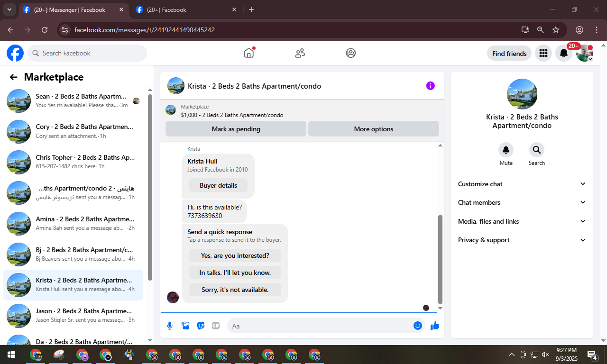Viewport: 607px width, 364px height.
Task: Open the هاينس conversation in the list
Action: [74, 193]
